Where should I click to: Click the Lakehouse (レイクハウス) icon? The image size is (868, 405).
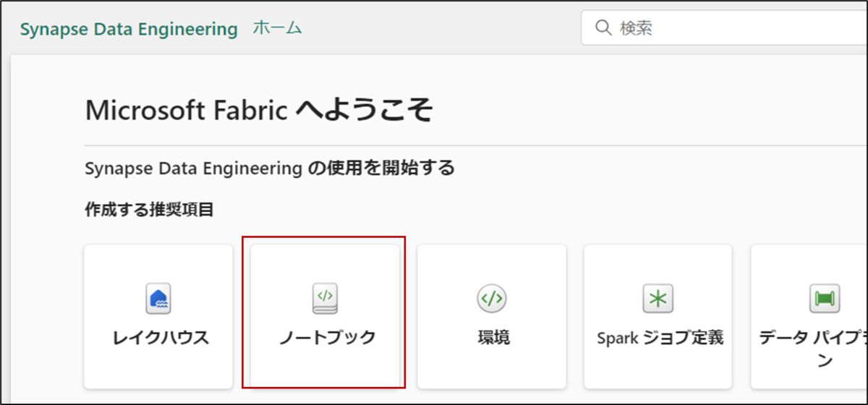pyautogui.click(x=158, y=299)
